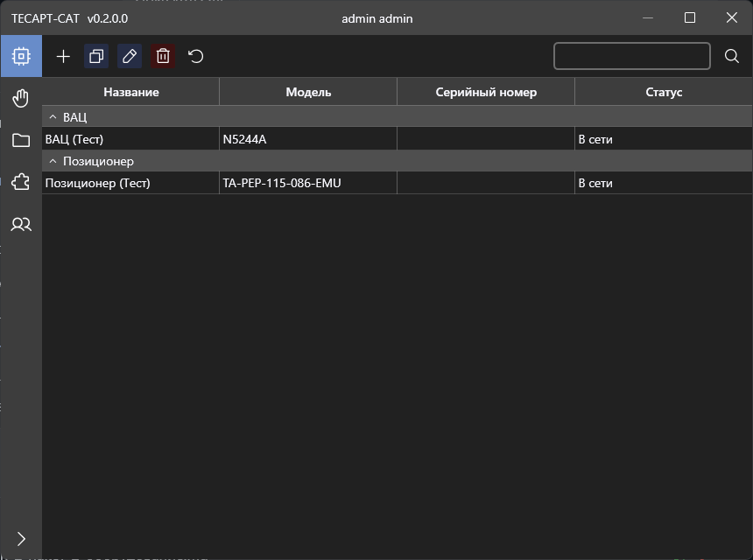Collapse the Позиционер group

tap(53, 161)
